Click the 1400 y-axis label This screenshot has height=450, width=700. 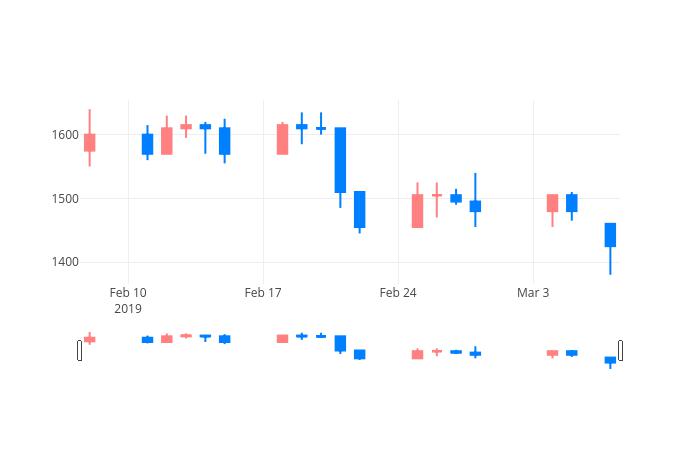(65, 262)
